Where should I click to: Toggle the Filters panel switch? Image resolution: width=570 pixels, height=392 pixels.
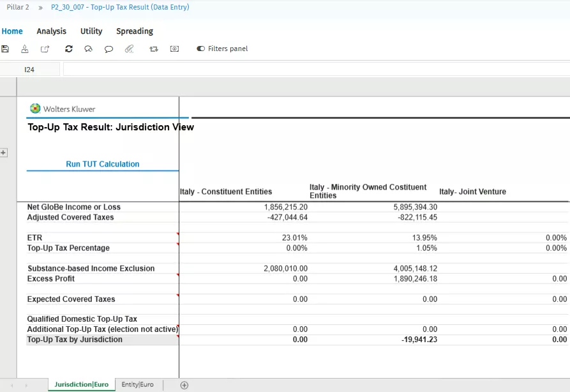point(200,47)
